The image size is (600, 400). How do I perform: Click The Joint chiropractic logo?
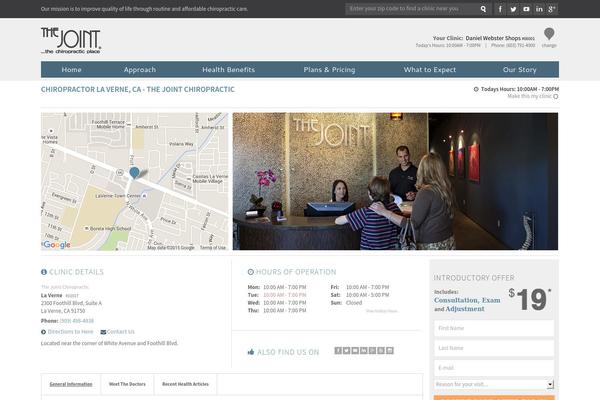[71, 40]
